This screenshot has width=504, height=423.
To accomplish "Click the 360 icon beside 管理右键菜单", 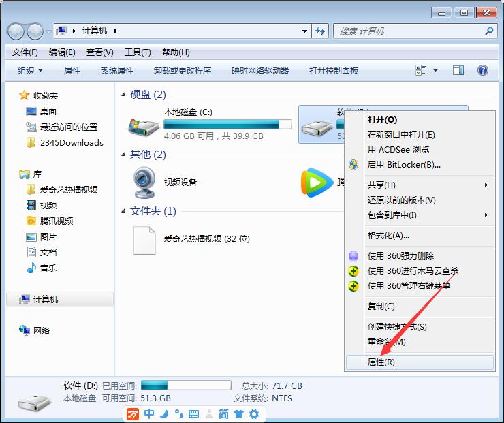I will coord(353,286).
